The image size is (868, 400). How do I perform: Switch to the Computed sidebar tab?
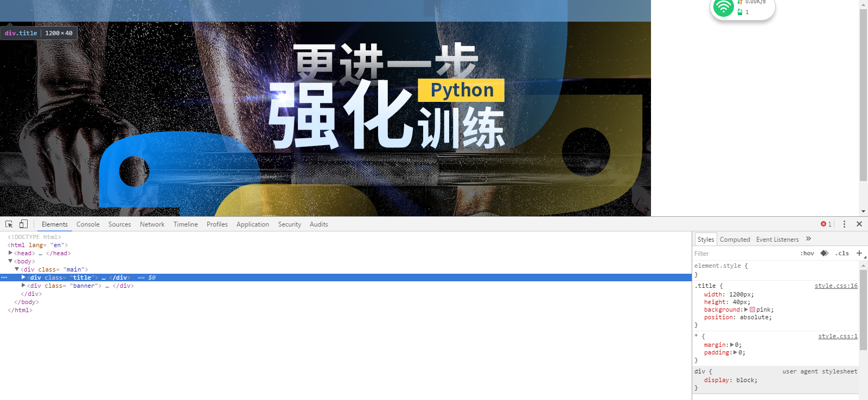pos(735,239)
